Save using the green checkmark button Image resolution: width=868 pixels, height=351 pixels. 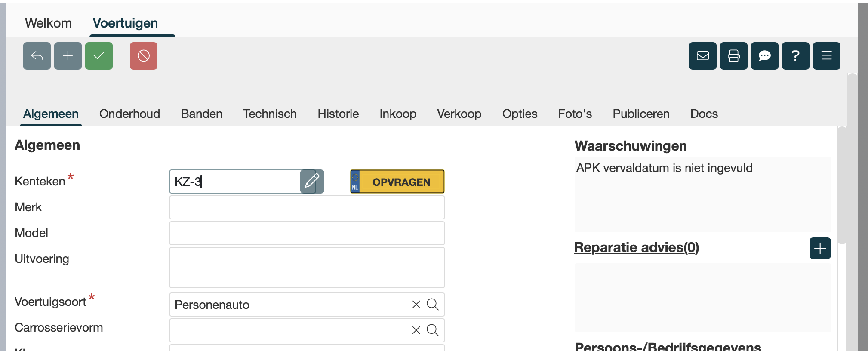click(99, 56)
